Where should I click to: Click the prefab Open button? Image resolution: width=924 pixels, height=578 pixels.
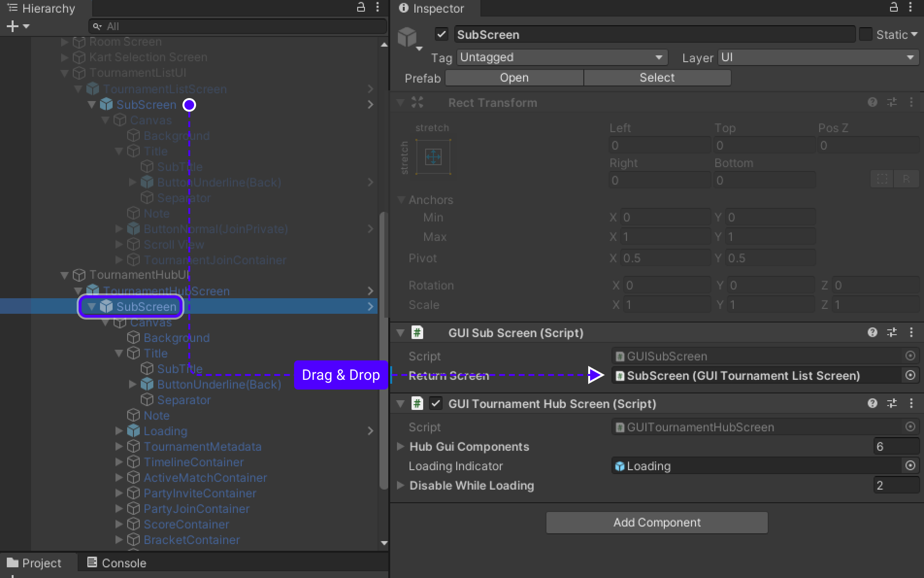[x=514, y=78]
